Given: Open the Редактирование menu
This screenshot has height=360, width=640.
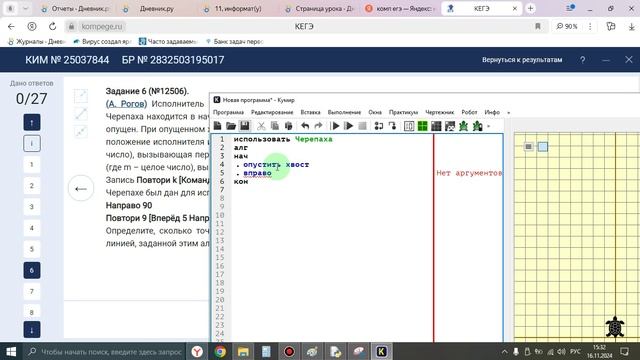Looking at the screenshot, I should tap(272, 112).
